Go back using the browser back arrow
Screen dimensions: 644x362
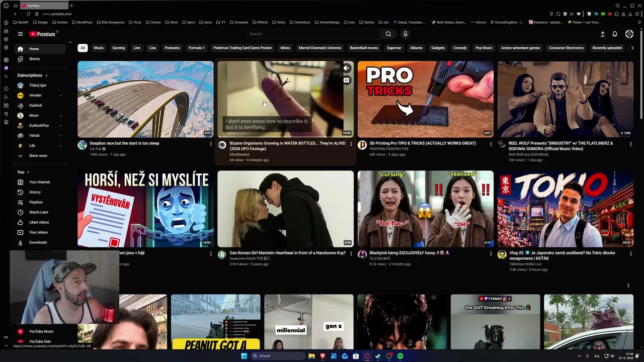15,14
